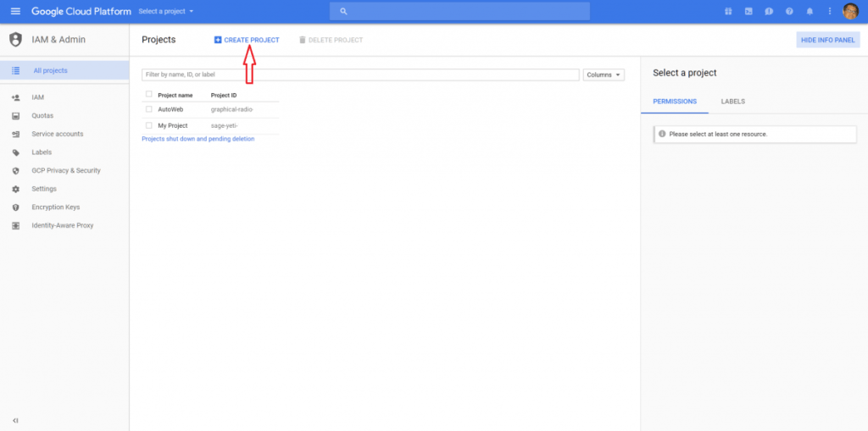The image size is (868, 431).
Task: Switch to the Labels tab
Action: click(733, 102)
